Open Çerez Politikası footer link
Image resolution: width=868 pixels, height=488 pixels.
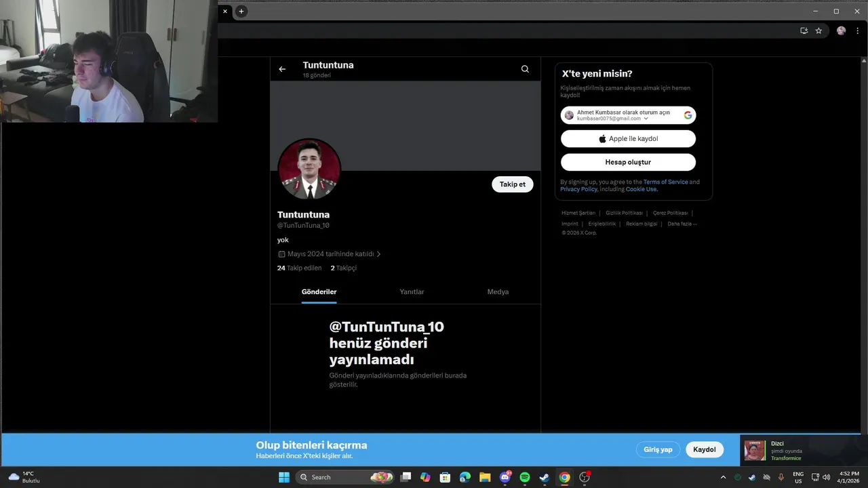coord(670,213)
